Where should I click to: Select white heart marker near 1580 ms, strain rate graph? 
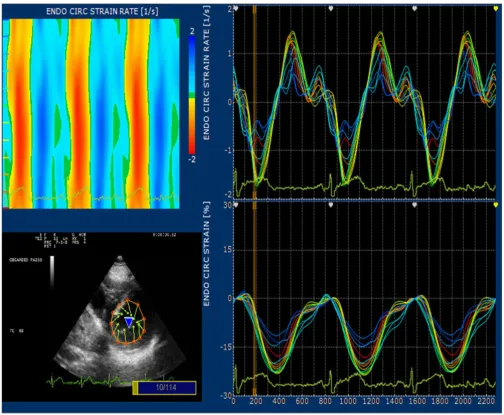pos(414,9)
